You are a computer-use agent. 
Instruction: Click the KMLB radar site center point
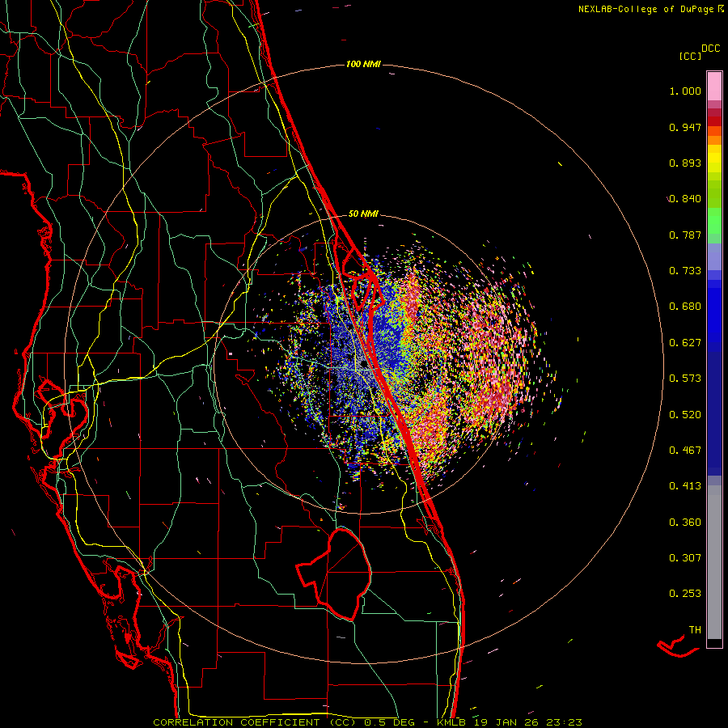[x=364, y=365]
